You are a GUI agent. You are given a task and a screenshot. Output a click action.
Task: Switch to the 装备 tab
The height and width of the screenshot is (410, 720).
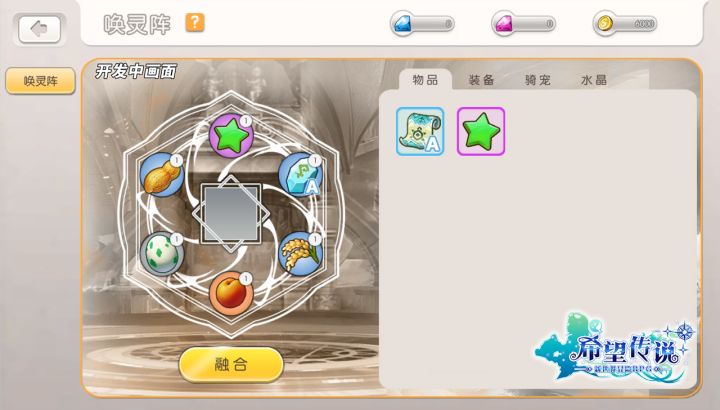[481, 80]
